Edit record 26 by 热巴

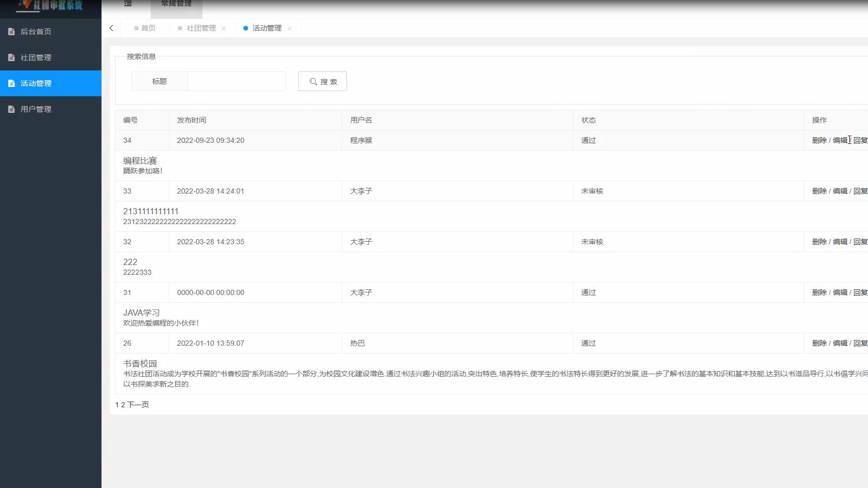(840, 343)
